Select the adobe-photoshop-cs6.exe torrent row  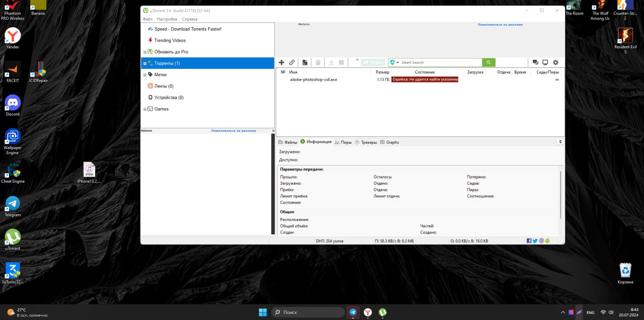tap(420, 79)
